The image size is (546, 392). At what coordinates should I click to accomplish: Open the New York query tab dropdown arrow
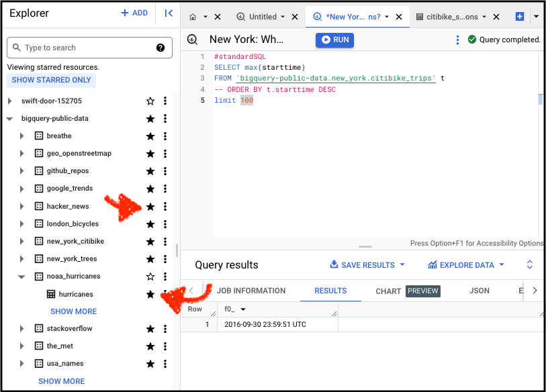pos(387,17)
